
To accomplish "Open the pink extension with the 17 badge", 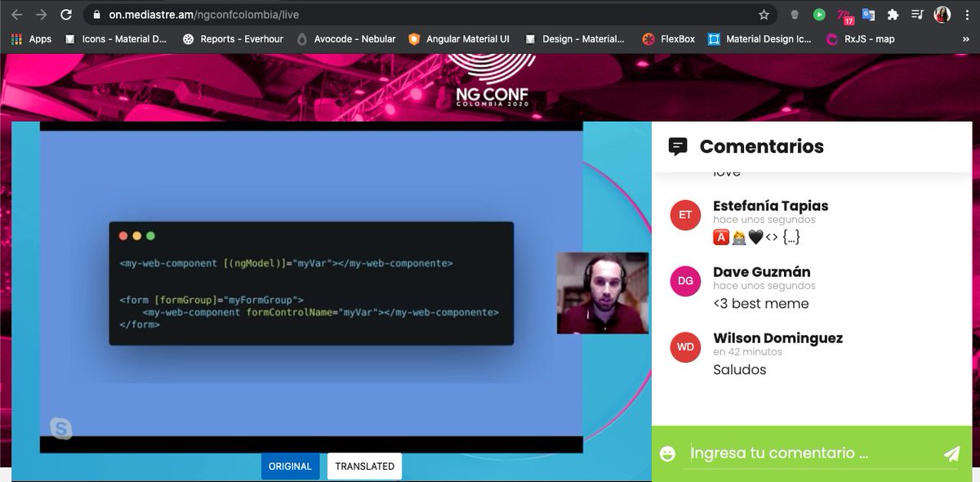I will click(x=845, y=16).
